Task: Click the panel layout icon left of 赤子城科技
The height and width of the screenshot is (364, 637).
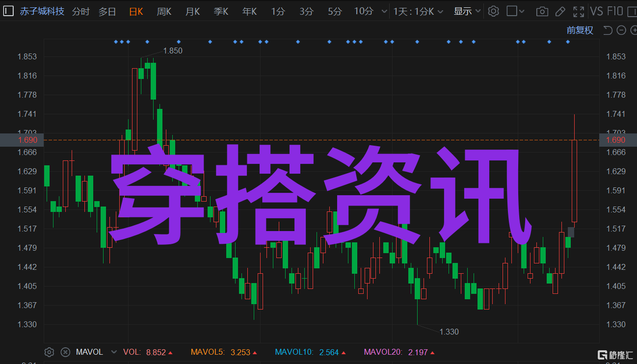Action: pos(8,11)
